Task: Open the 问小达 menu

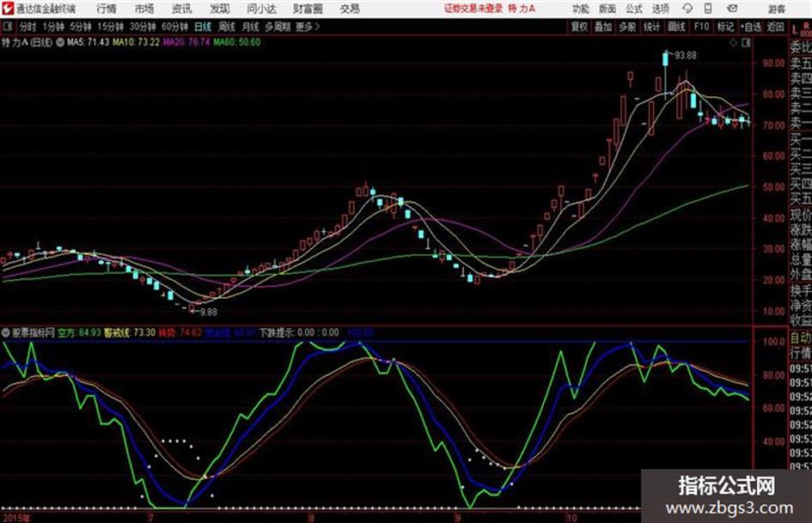Action: (x=261, y=9)
